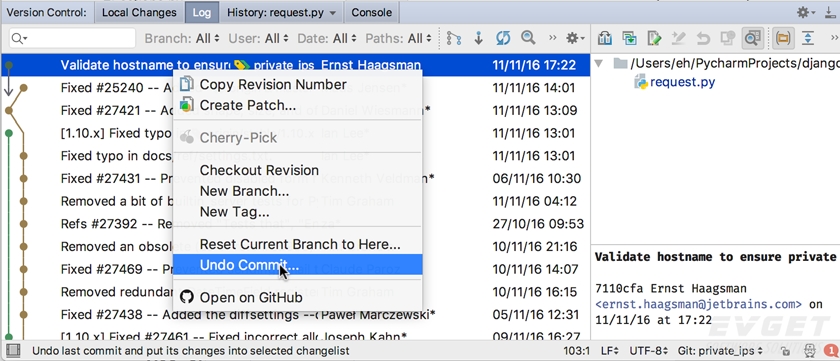Click 103:1 caret position in status bar

[x=577, y=351]
